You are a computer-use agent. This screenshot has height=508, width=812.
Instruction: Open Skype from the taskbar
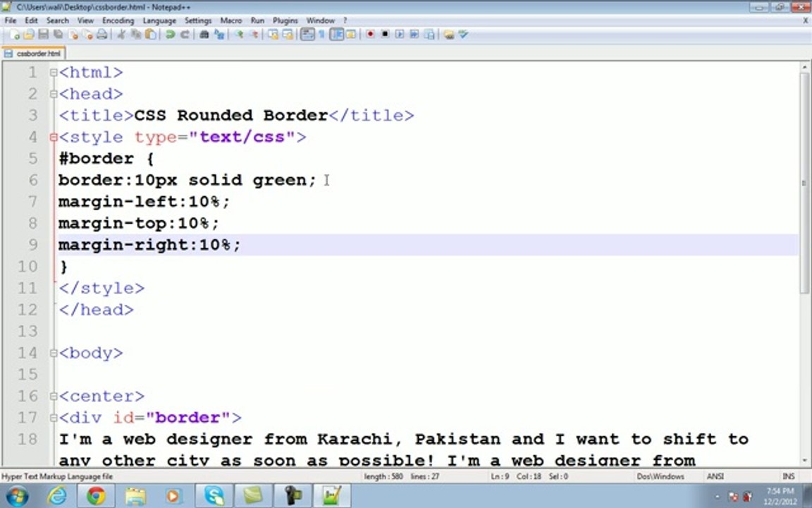214,496
